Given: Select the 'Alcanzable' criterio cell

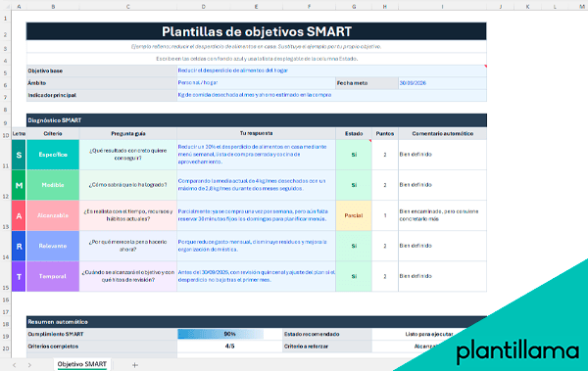Looking at the screenshot, I should point(53,215).
